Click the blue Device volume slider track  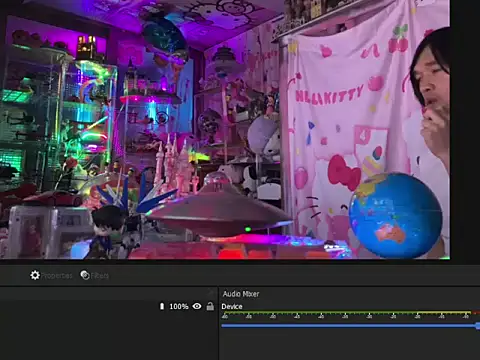(x=349, y=325)
